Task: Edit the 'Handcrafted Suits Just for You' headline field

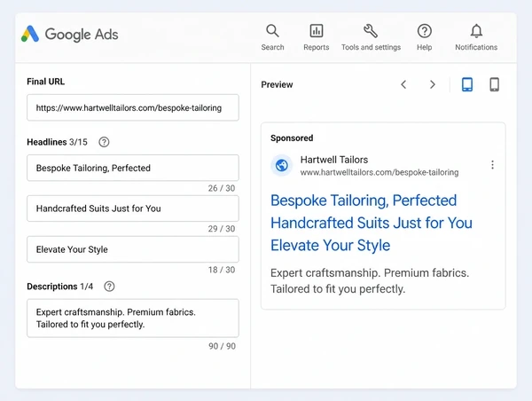Action: coord(133,208)
